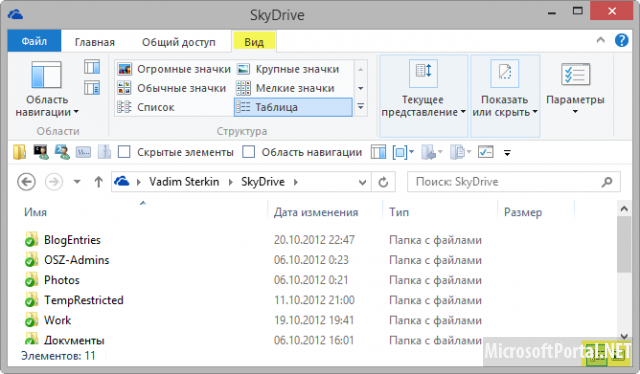Click the ribbon help question mark icon
This screenshot has width=640, height=374.
[x=621, y=40]
